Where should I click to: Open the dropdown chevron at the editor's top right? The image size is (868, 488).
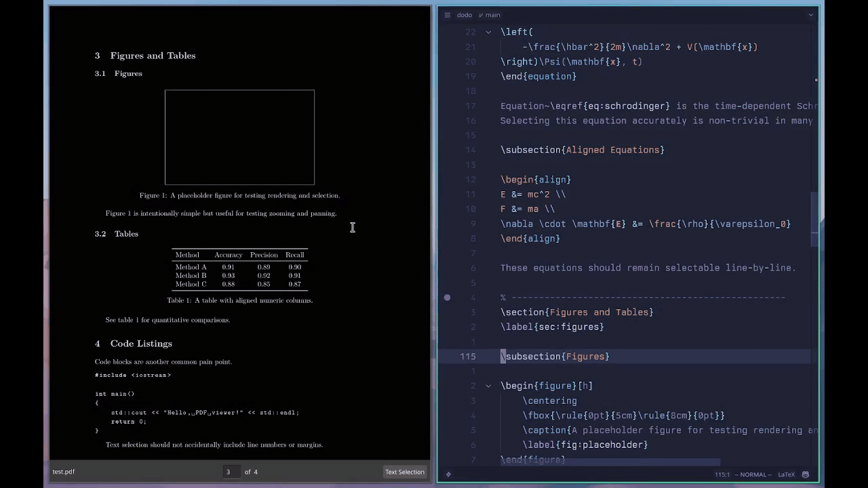coord(811,15)
